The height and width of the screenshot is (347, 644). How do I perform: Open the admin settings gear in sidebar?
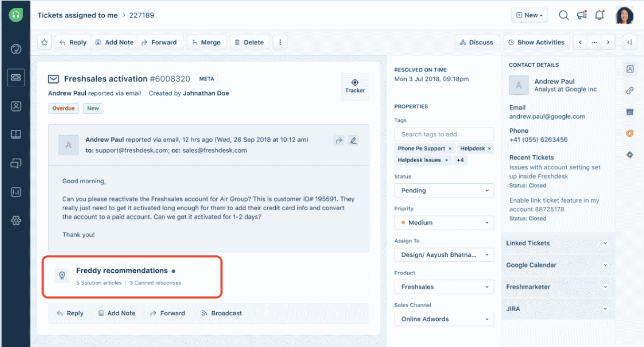16,221
